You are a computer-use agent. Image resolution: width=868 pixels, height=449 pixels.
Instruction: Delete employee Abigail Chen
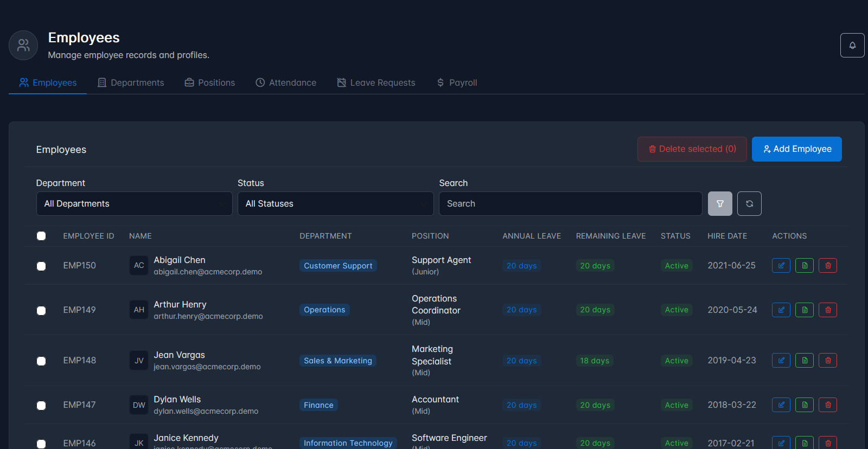pyautogui.click(x=828, y=266)
